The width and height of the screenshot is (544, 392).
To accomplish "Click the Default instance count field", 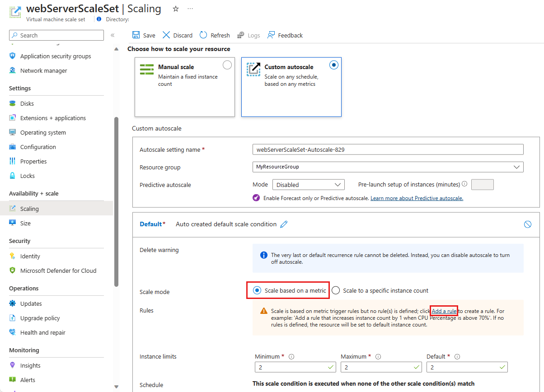I will 467,367.
